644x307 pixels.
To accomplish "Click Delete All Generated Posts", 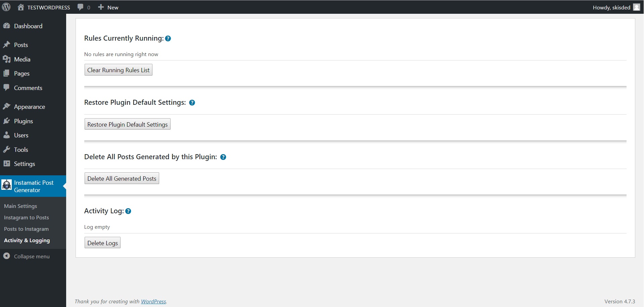I will (x=122, y=178).
